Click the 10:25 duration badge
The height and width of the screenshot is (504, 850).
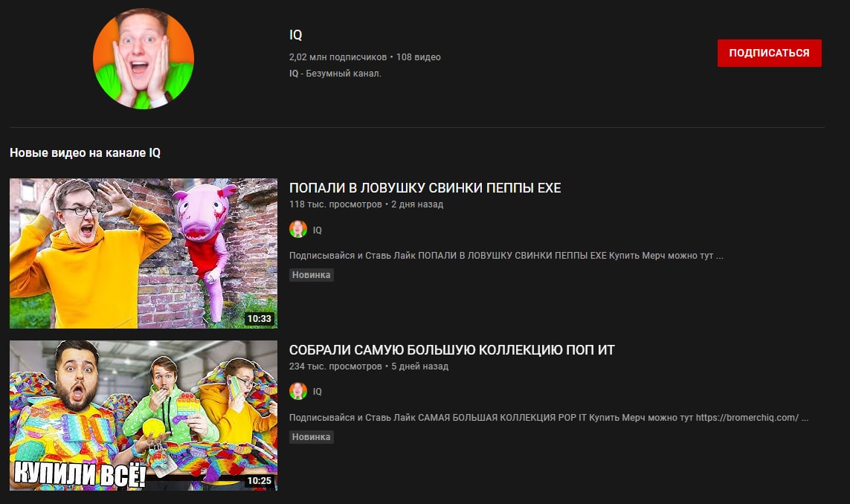point(259,481)
